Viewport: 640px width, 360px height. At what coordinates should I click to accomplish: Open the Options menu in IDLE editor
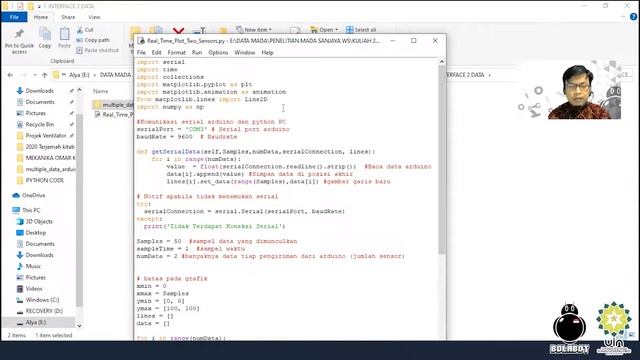(218, 53)
